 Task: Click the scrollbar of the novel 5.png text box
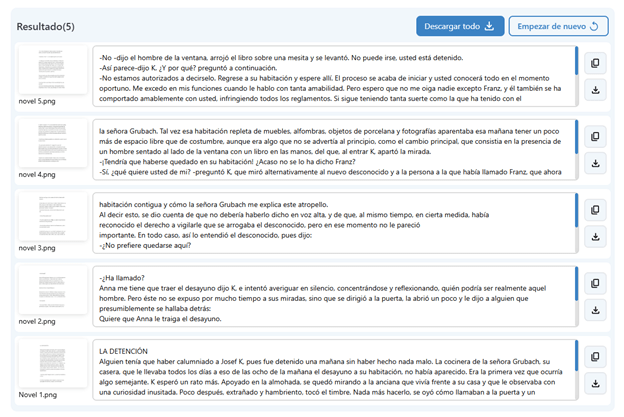point(576,60)
